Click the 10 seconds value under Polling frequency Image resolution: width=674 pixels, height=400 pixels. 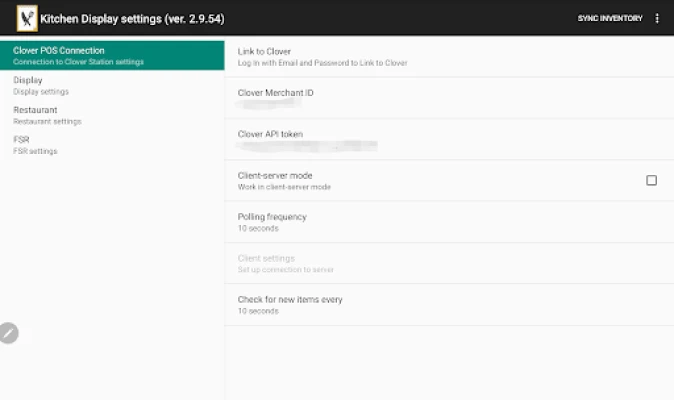[258, 228]
